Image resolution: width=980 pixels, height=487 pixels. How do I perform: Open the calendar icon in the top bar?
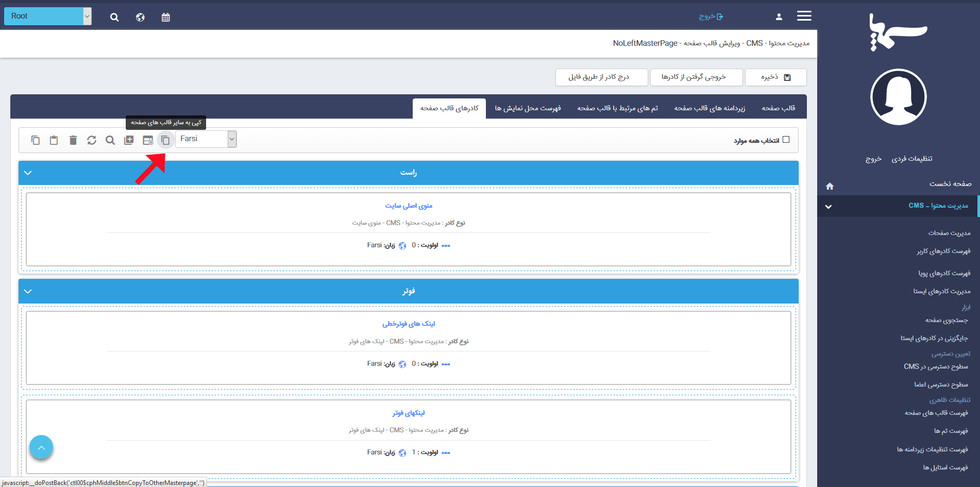coord(165,18)
